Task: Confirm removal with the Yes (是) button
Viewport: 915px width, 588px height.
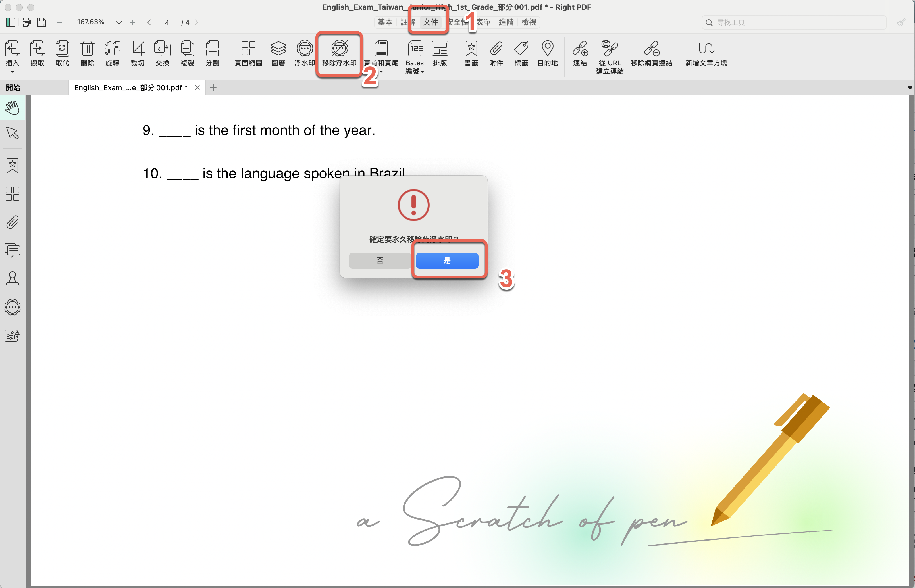Action: (x=447, y=260)
